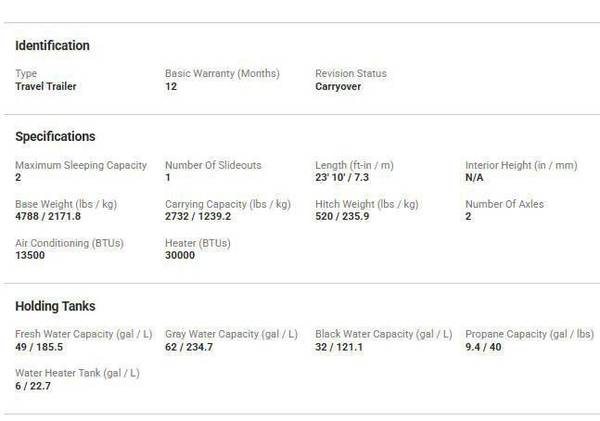Viewport: 600px width, 421px height.
Task: Click the Hitch Weight (lbs / kg) label
Action: [367, 204]
